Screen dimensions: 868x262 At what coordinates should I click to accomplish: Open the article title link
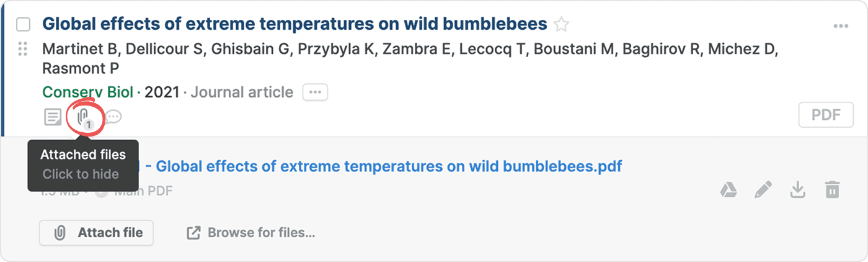[294, 25]
